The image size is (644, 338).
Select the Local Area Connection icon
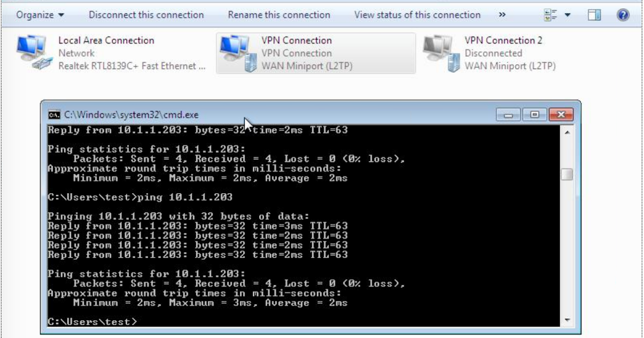click(x=33, y=53)
